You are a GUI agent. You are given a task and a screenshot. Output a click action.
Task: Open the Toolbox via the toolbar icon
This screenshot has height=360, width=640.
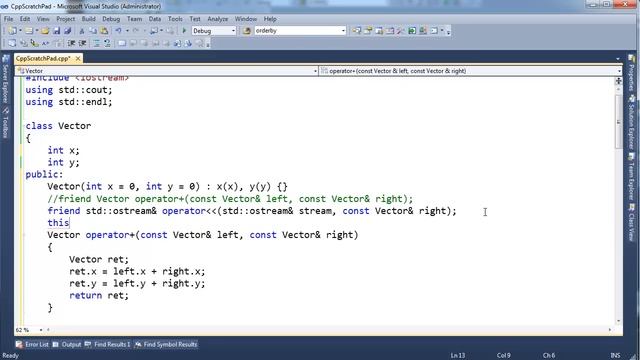[x=400, y=31]
